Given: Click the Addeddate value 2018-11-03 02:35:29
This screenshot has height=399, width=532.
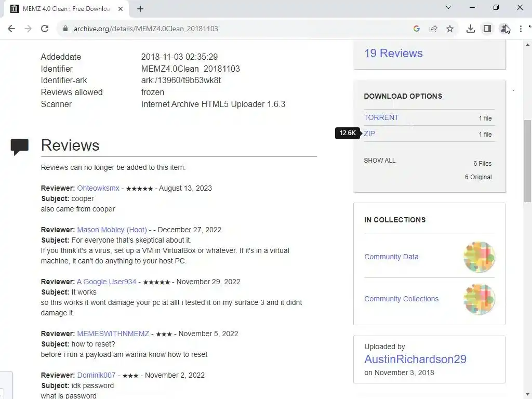Looking at the screenshot, I should point(179,57).
